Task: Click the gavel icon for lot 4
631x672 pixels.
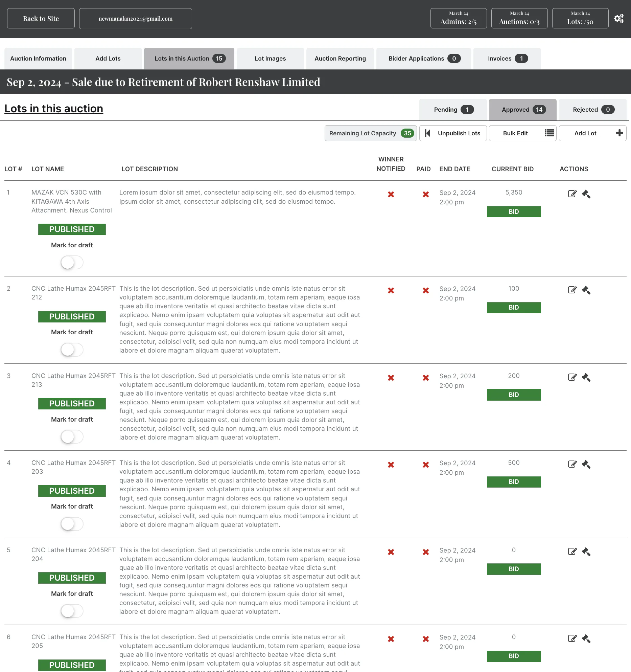Action: 586,464
